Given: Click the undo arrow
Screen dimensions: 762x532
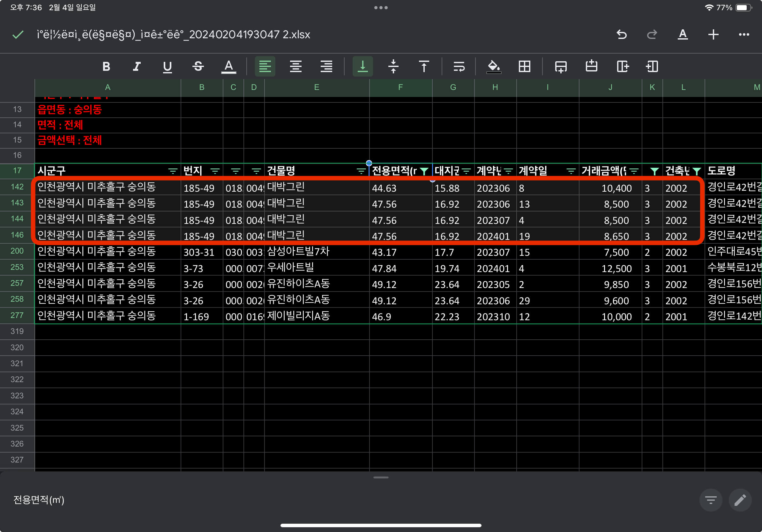Looking at the screenshot, I should coord(622,34).
